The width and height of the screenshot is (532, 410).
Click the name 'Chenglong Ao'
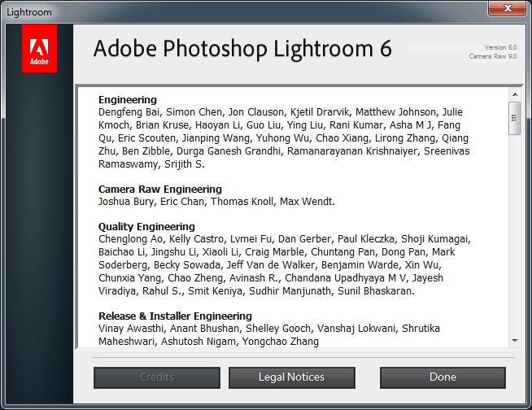(131, 239)
